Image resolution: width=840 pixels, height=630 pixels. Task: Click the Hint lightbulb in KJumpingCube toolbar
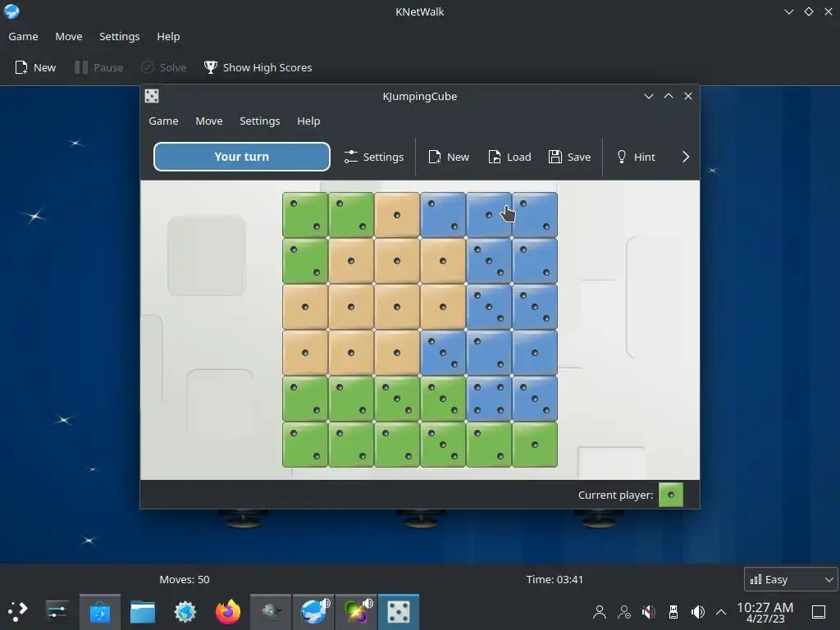click(636, 157)
